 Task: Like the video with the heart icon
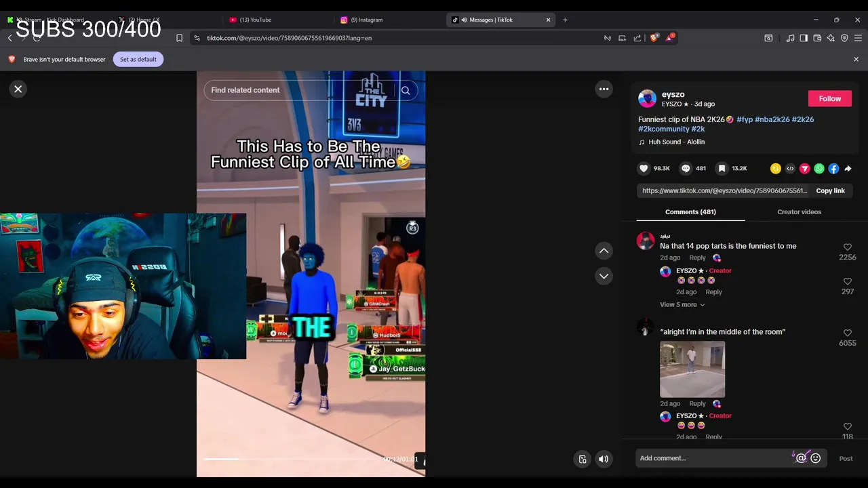coord(644,168)
